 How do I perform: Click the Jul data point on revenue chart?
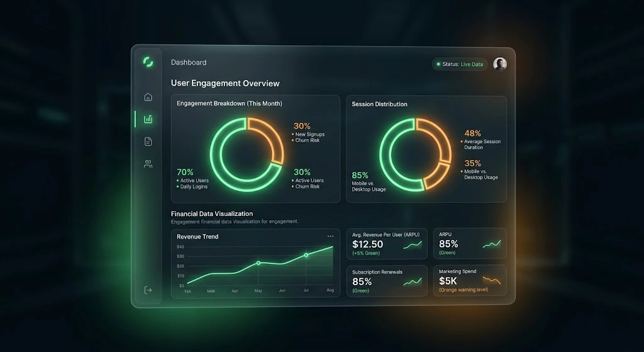click(306, 255)
